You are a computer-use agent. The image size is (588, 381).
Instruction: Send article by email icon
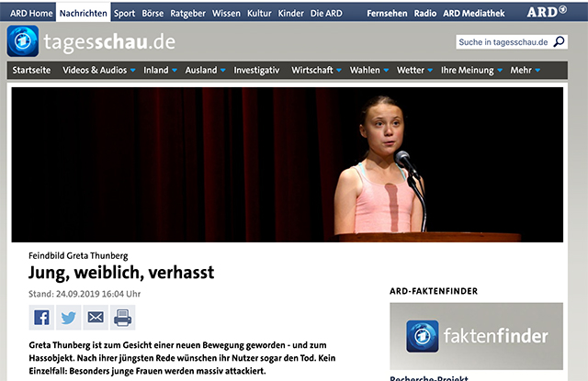96,318
